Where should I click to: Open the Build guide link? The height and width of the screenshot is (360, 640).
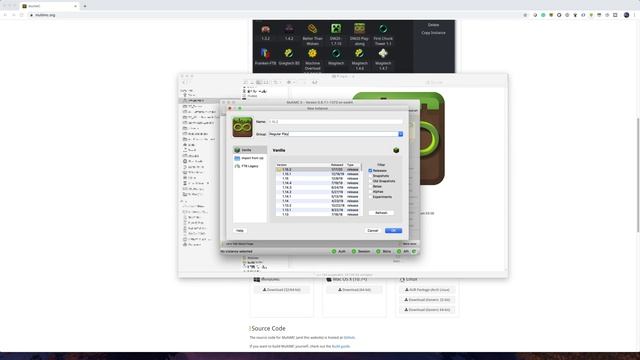coord(341,346)
